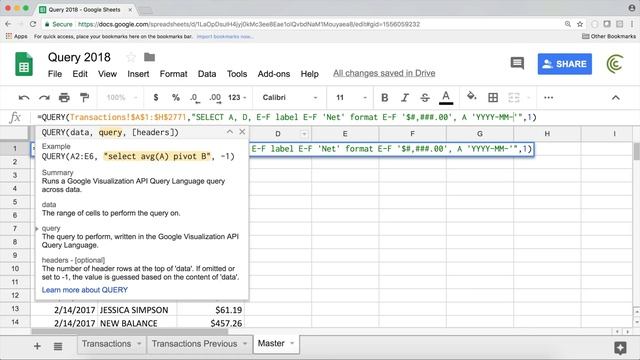Open the Add-ons menu
The width and height of the screenshot is (640, 360).
coord(273,74)
